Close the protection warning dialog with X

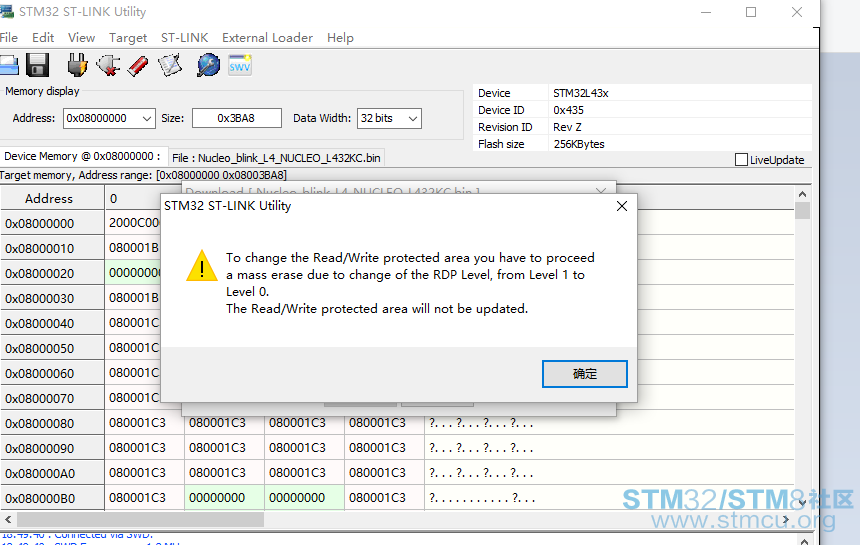point(621,206)
